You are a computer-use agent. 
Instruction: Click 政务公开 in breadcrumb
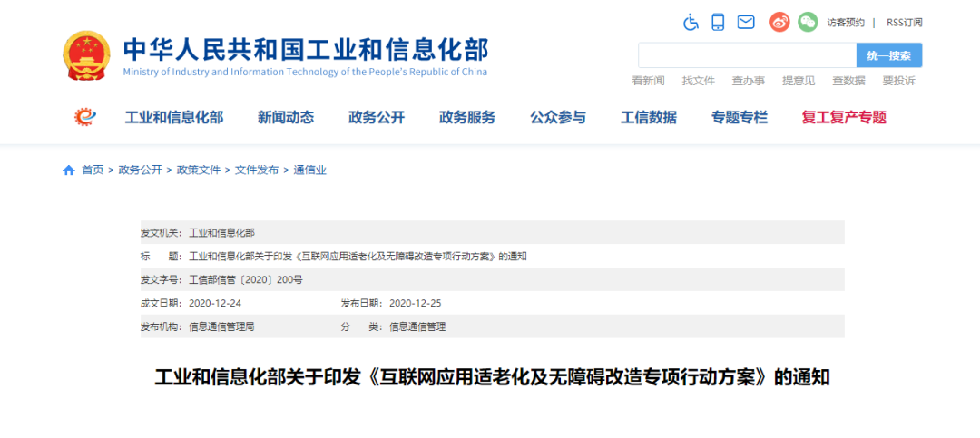click(x=141, y=170)
